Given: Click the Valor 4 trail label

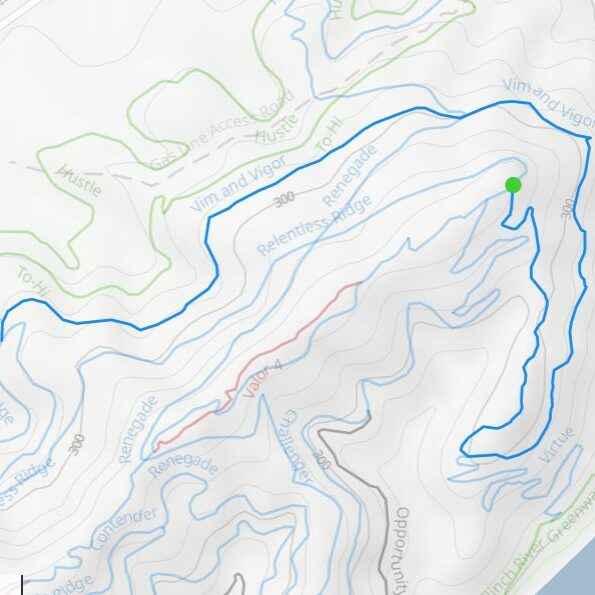Looking at the screenshot, I should click(x=263, y=379).
